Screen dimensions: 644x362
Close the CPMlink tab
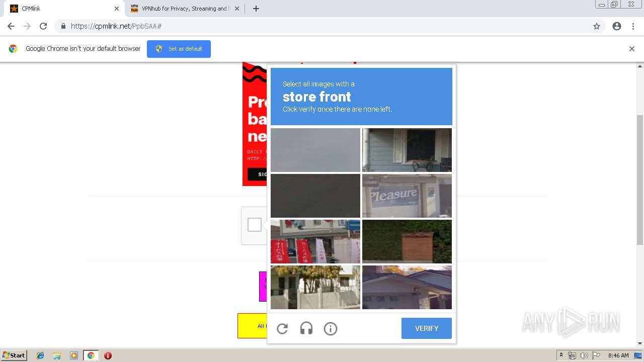[x=117, y=9]
